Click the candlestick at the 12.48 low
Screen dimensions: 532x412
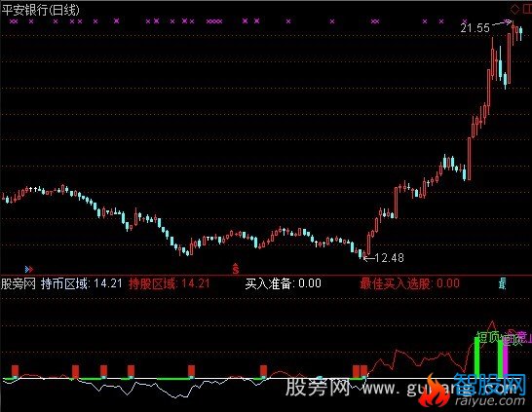click(x=364, y=255)
